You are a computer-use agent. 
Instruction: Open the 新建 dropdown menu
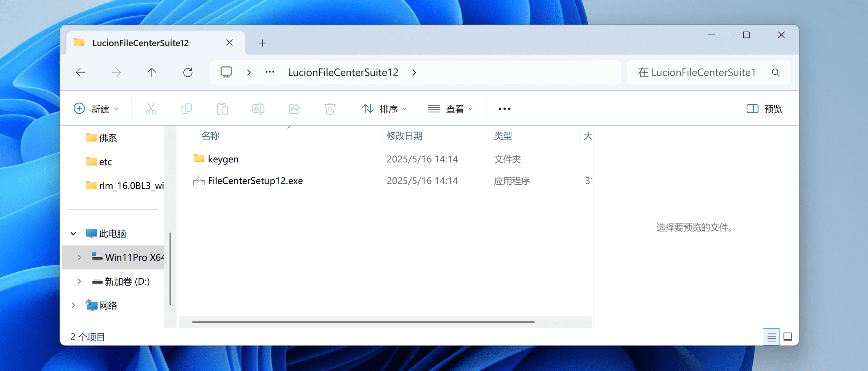pyautogui.click(x=96, y=109)
